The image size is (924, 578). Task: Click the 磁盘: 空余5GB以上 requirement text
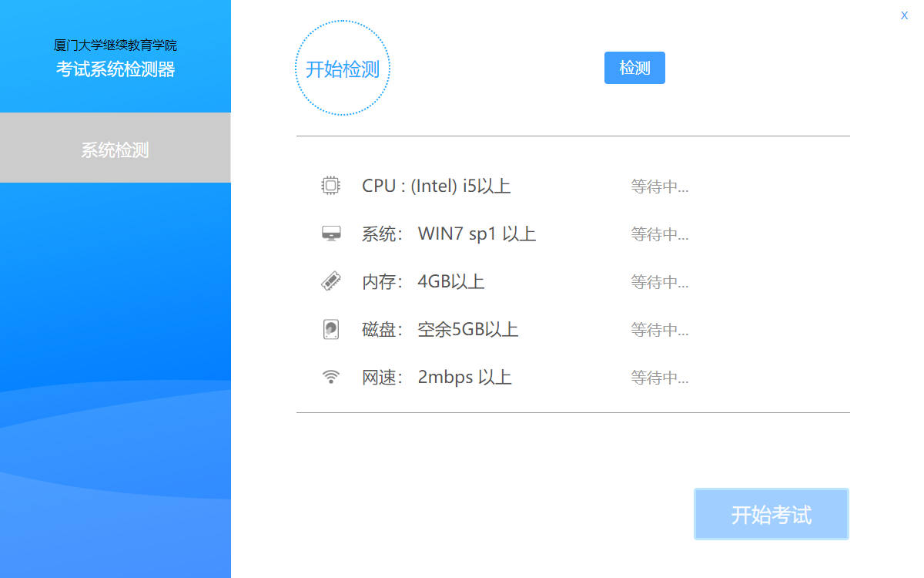point(440,330)
